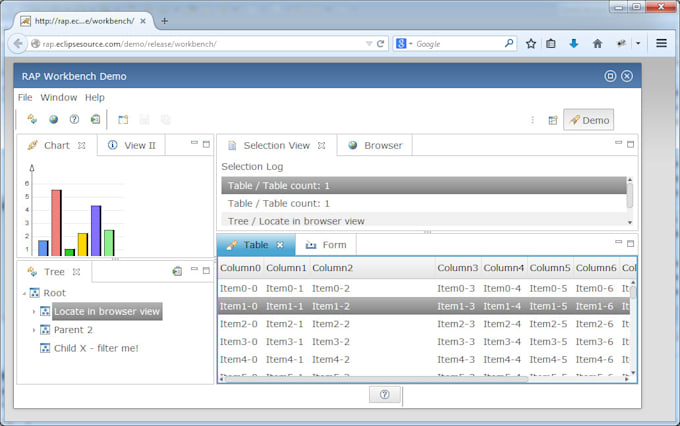
Task: Maximize the Selection View panel
Action: (x=631, y=144)
